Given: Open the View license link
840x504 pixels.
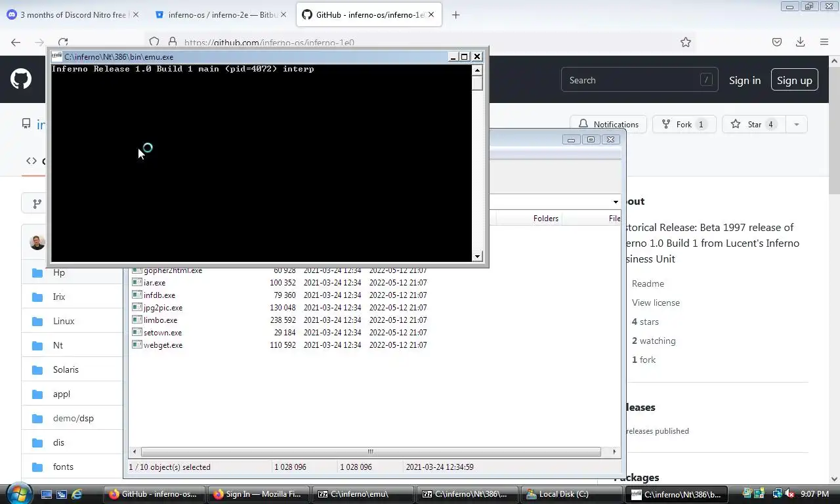Looking at the screenshot, I should pyautogui.click(x=656, y=303).
